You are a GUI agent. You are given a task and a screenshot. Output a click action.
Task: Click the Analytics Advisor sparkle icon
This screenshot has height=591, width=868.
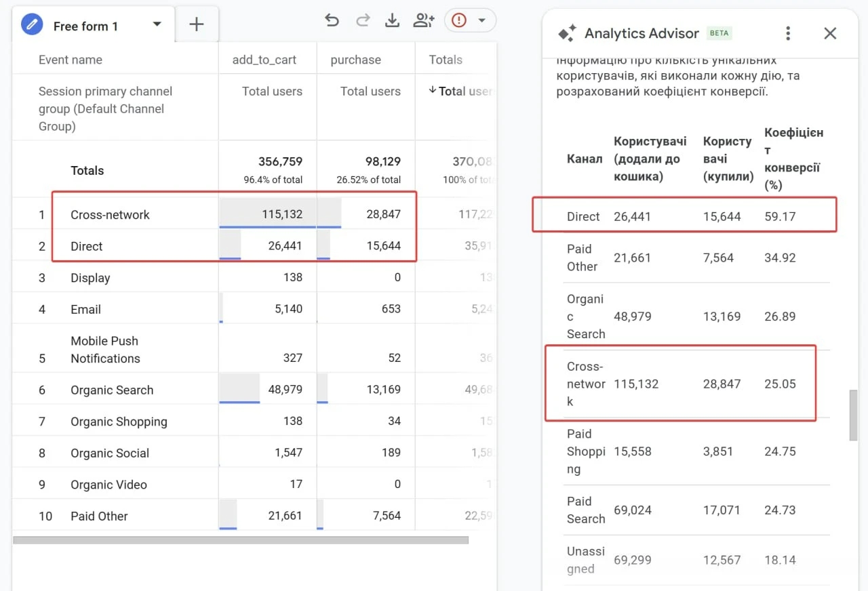566,33
